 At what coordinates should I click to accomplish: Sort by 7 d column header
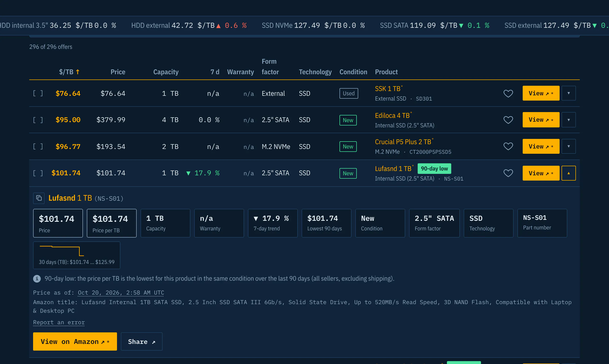pyautogui.click(x=215, y=72)
